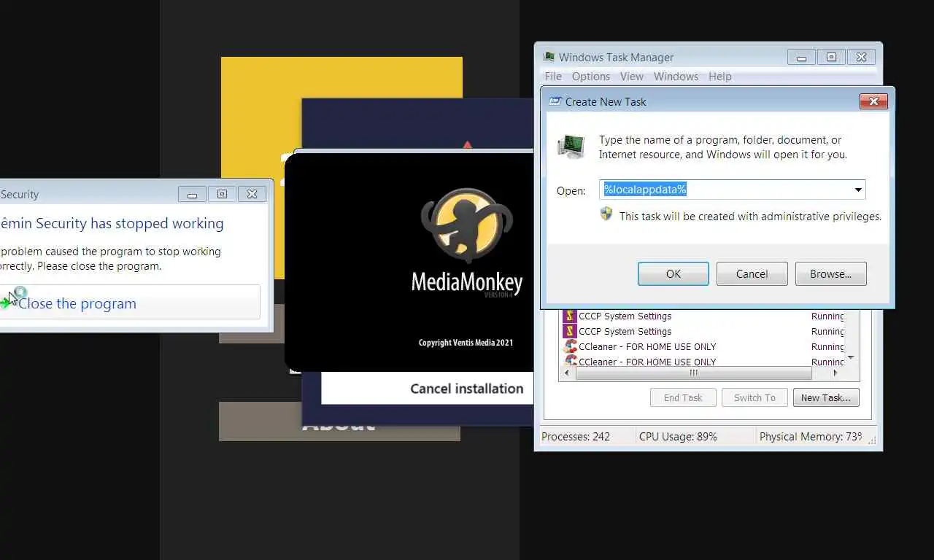Click Physical Memory status bar entry
The height and width of the screenshot is (560, 934).
(x=811, y=436)
